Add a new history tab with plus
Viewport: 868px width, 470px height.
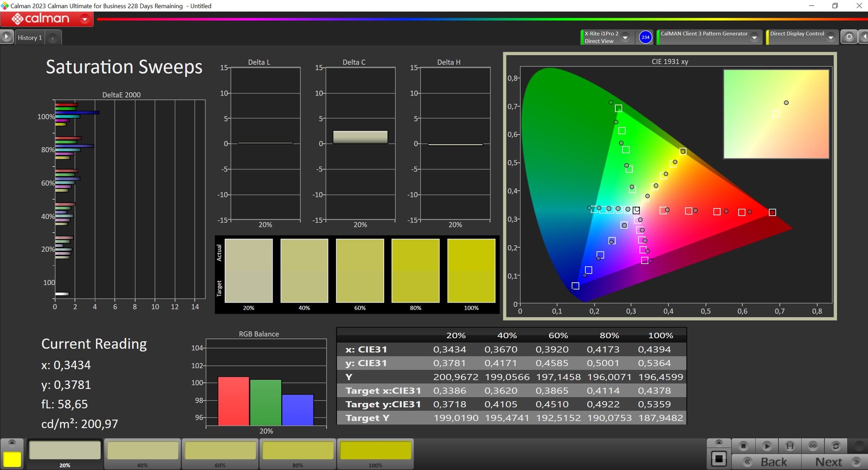[52, 38]
